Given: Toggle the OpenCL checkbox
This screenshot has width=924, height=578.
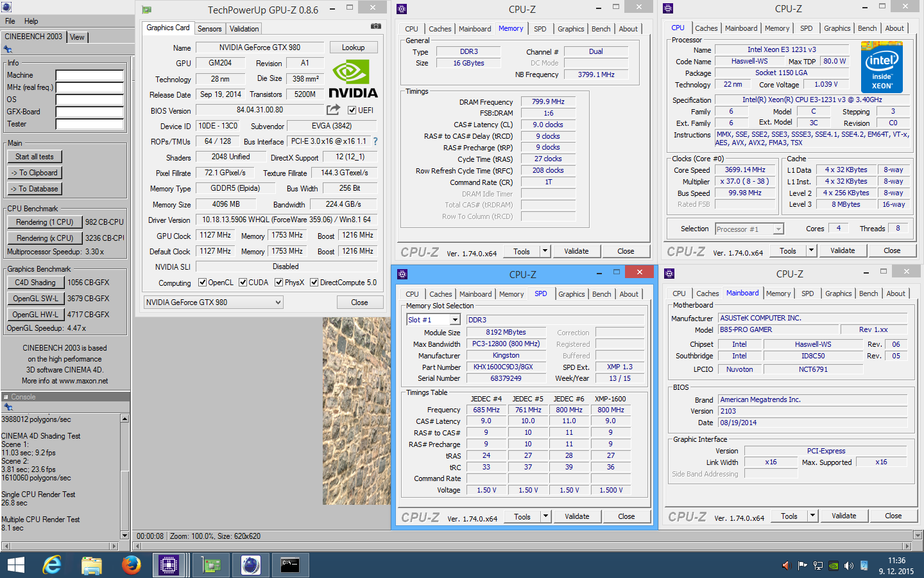Looking at the screenshot, I should (x=203, y=282).
